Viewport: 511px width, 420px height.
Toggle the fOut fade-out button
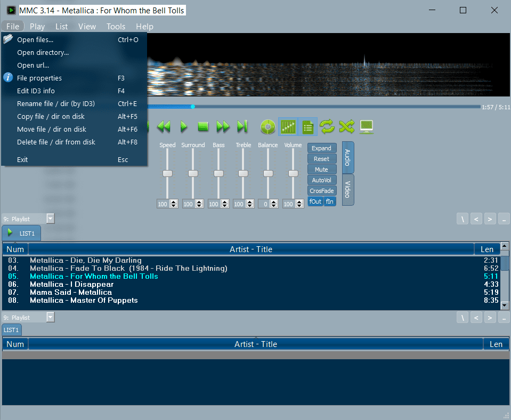315,201
